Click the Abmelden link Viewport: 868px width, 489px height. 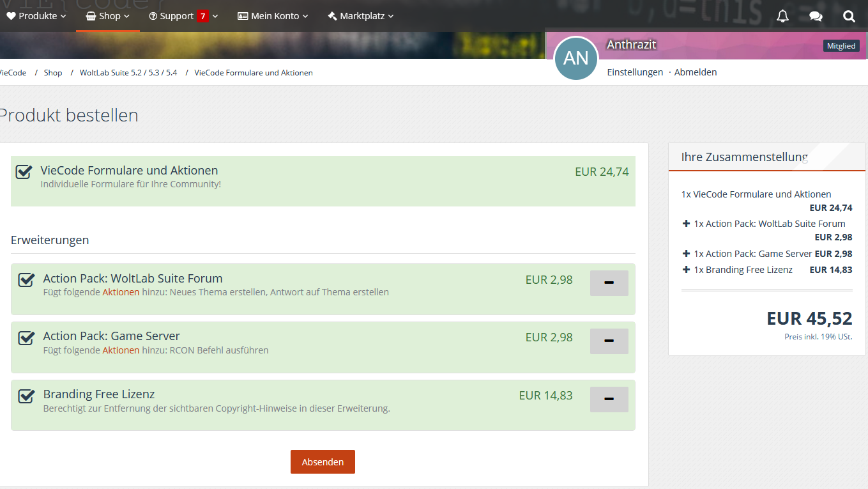[696, 72]
